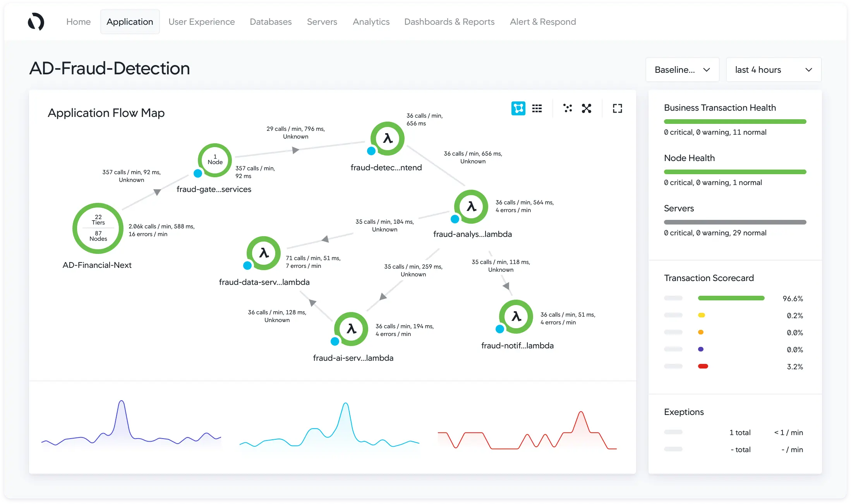Click the fraud-detec...ntend lambda node icon
Viewport: 851px width, 504px height.
388,139
